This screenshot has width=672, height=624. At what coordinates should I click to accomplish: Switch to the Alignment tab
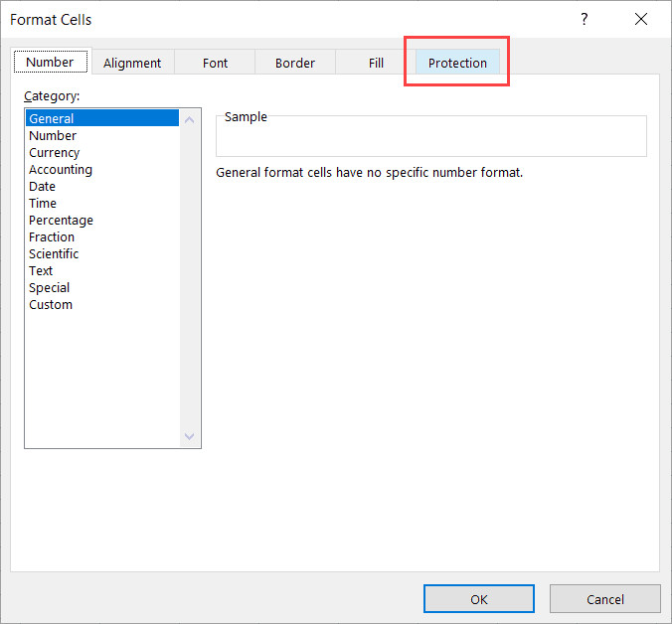pyautogui.click(x=132, y=63)
